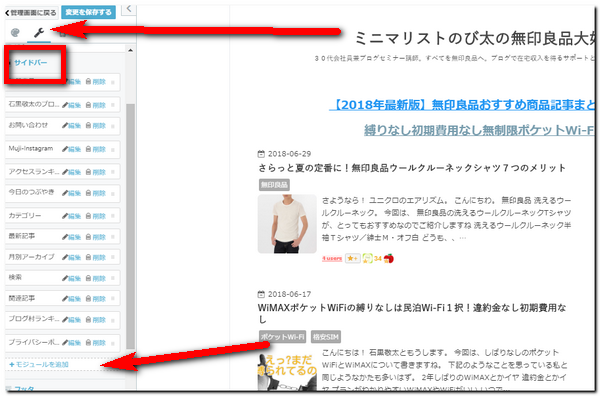Viewport: 600px width, 396px height.
Task: Edit the ブログ村ランキ… module
Action: (72, 320)
